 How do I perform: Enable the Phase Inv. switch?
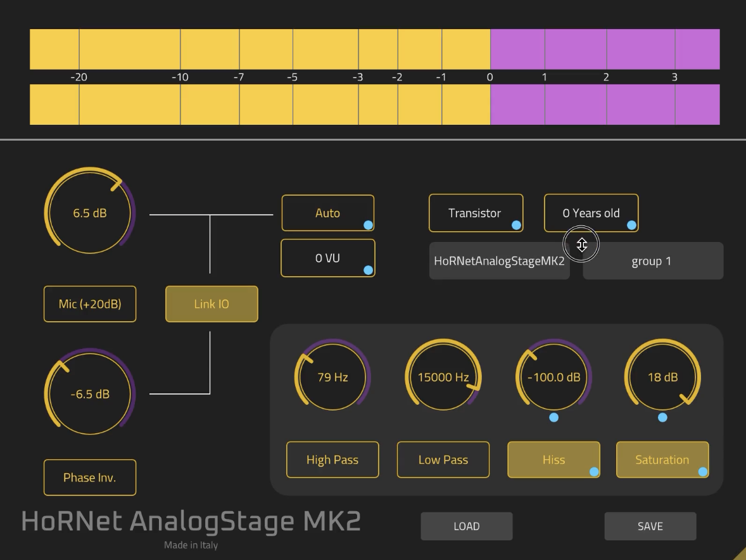click(90, 477)
